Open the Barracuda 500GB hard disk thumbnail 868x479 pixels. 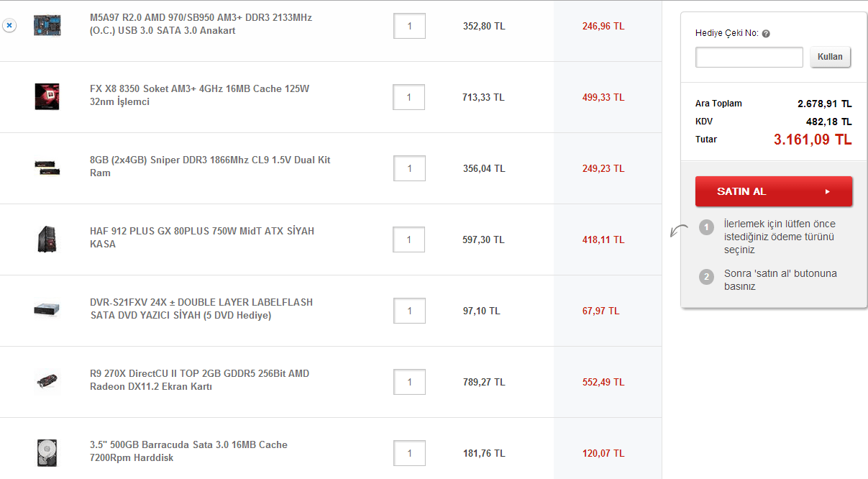click(47, 452)
